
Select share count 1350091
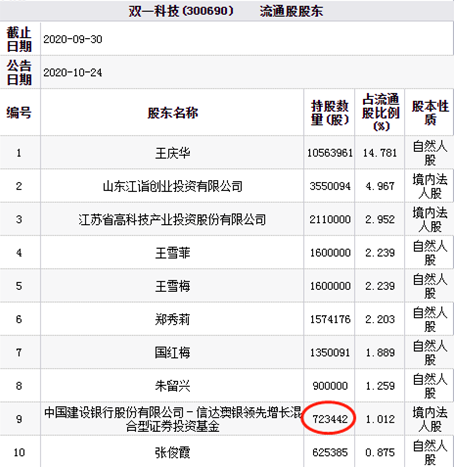point(330,352)
